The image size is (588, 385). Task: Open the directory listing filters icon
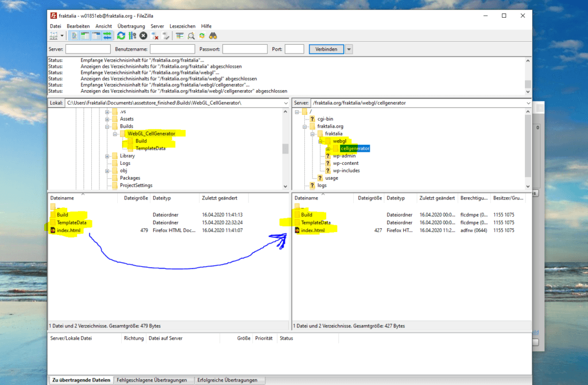180,36
